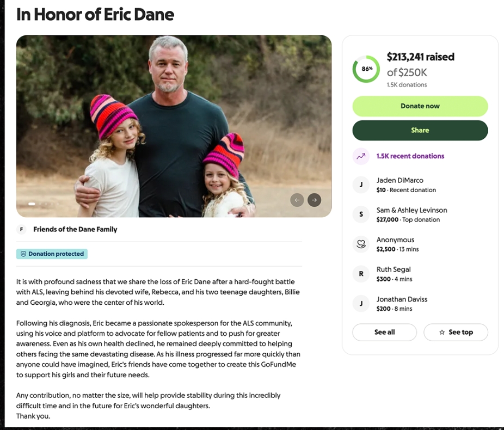Click the Anonymous donor heart icon
This screenshot has height=430, width=504.
click(361, 244)
